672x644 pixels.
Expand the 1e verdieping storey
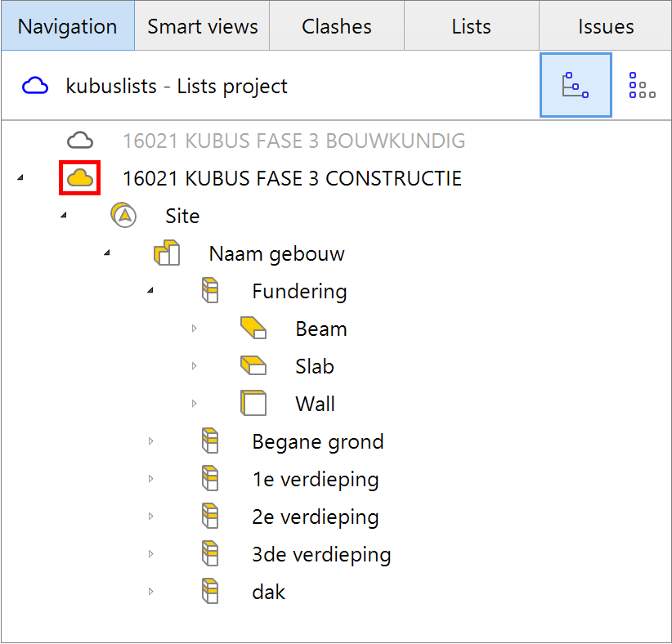point(151,479)
